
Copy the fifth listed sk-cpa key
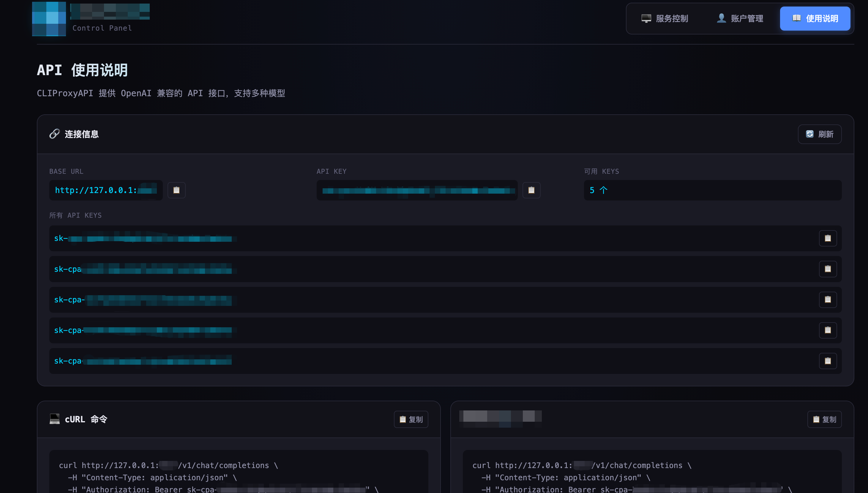click(x=827, y=361)
